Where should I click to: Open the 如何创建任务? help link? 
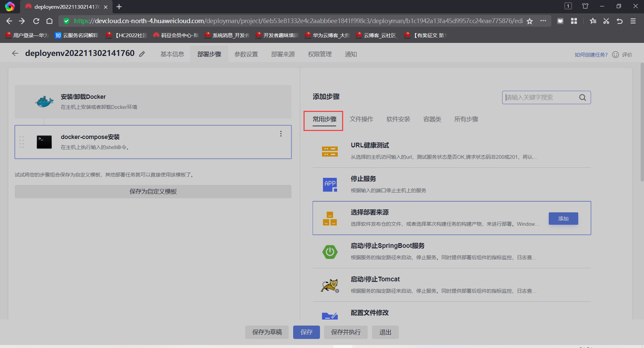(x=591, y=55)
